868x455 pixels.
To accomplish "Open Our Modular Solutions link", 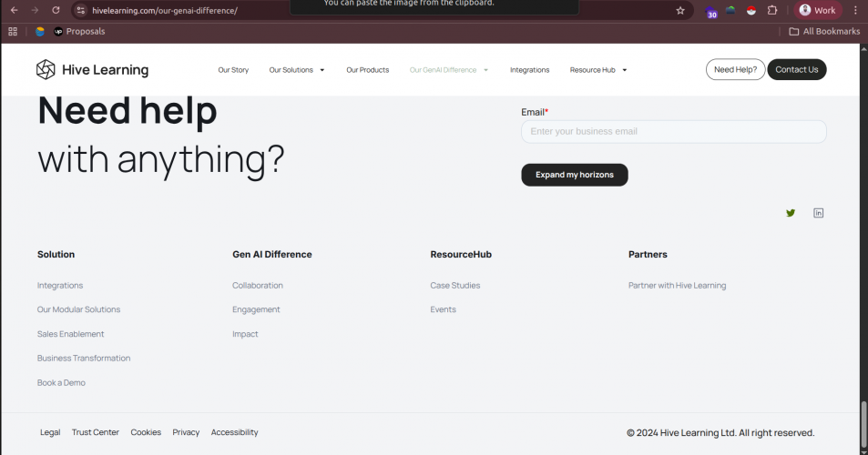I will [x=78, y=309].
